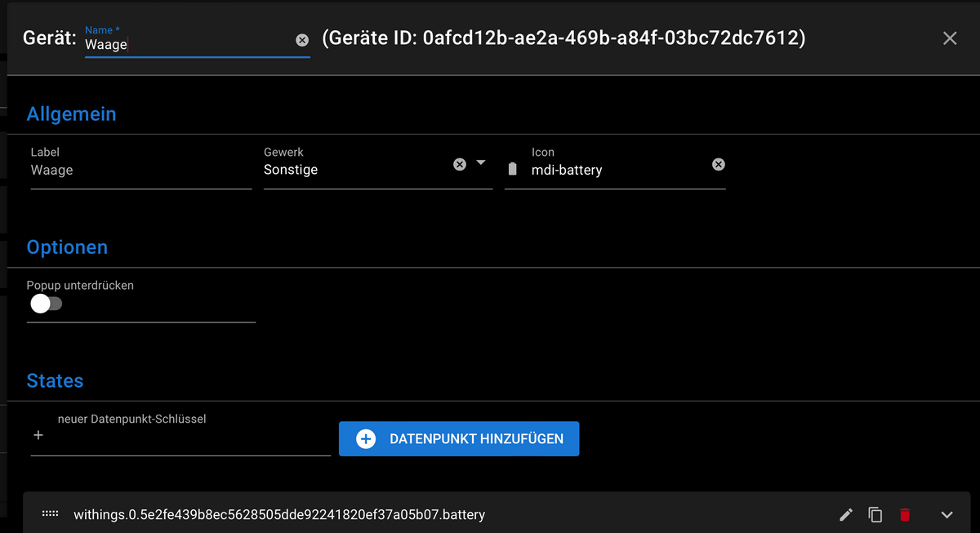Delete the withings battery datapoint

(905, 514)
